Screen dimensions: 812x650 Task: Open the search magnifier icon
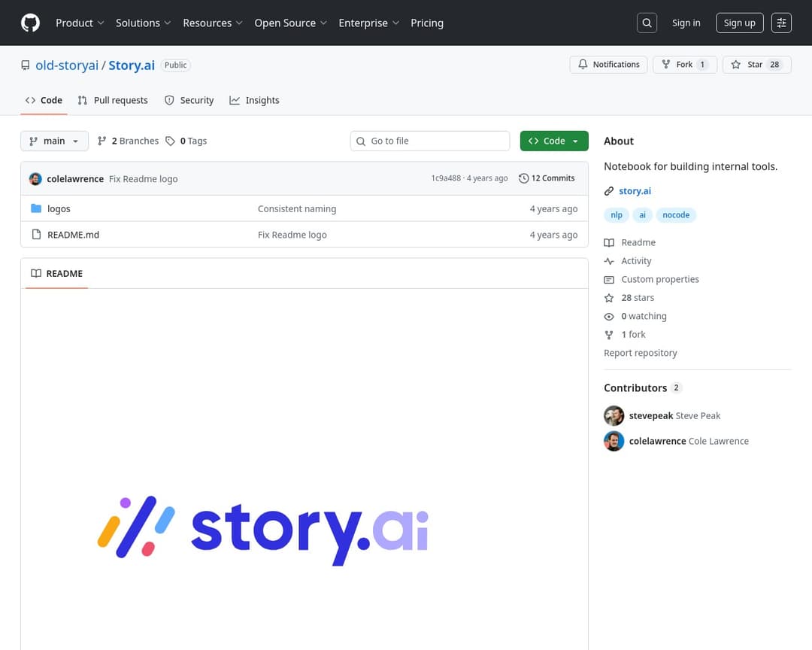pyautogui.click(x=647, y=23)
